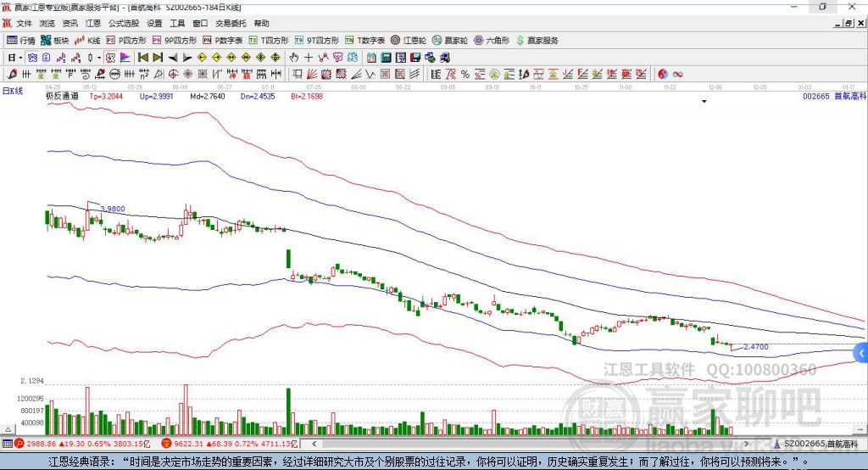This screenshot has width=868, height=470.
Task: Select the red pencil drawing tool
Action: click(12, 75)
